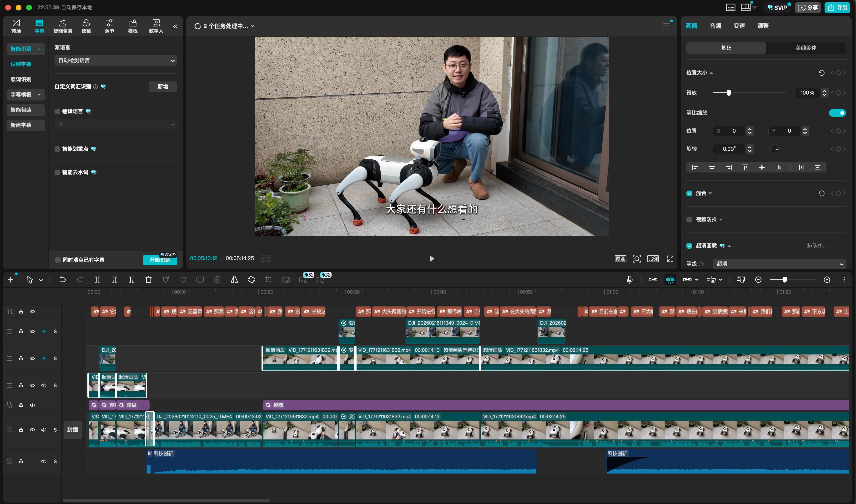
Task: Click the microphone record voiceover icon
Action: pyautogui.click(x=629, y=279)
